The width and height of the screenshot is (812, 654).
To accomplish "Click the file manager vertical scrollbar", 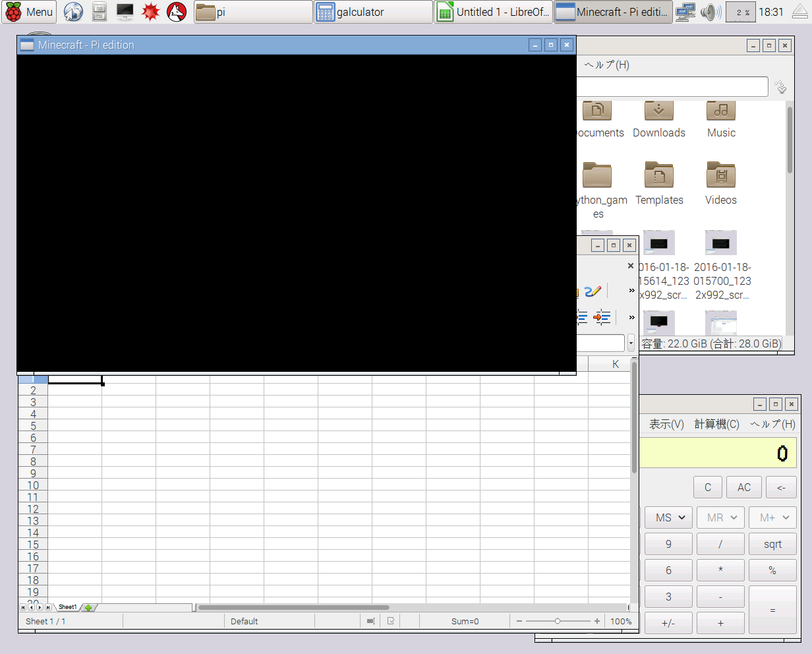I will (790, 140).
